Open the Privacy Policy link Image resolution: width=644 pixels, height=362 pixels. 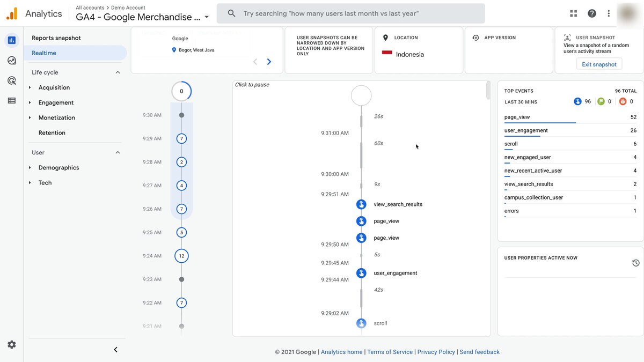pos(436,352)
